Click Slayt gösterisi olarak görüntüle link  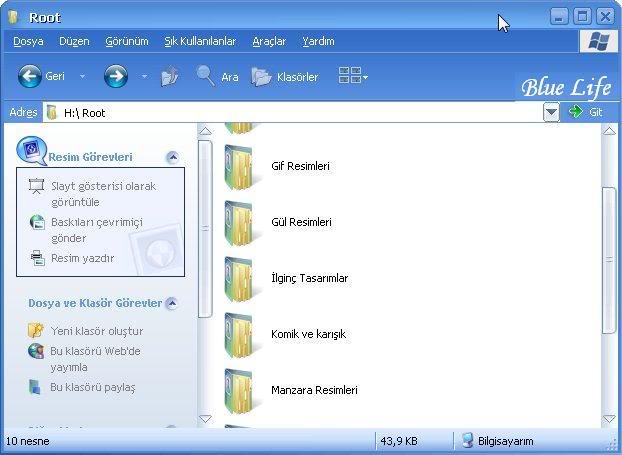tap(103, 194)
